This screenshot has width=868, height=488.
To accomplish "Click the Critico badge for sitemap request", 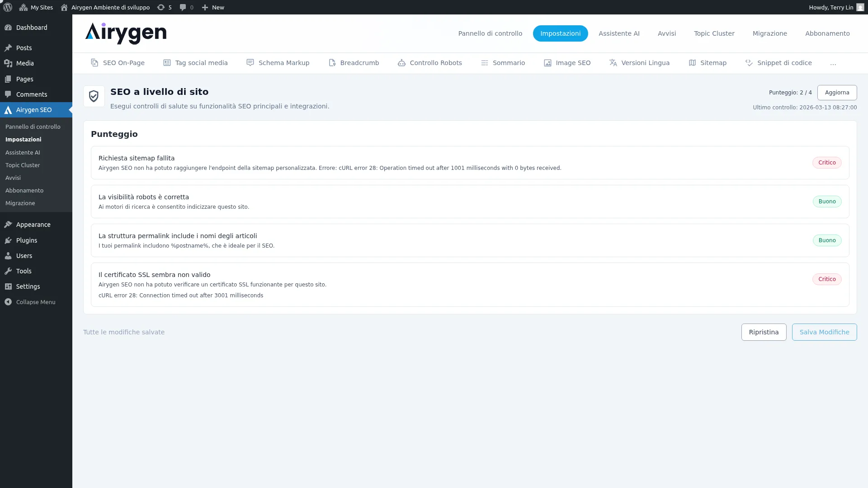I will [827, 163].
